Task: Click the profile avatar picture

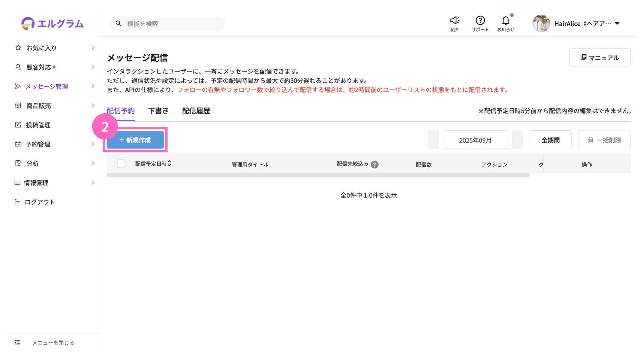Action: [x=541, y=23]
